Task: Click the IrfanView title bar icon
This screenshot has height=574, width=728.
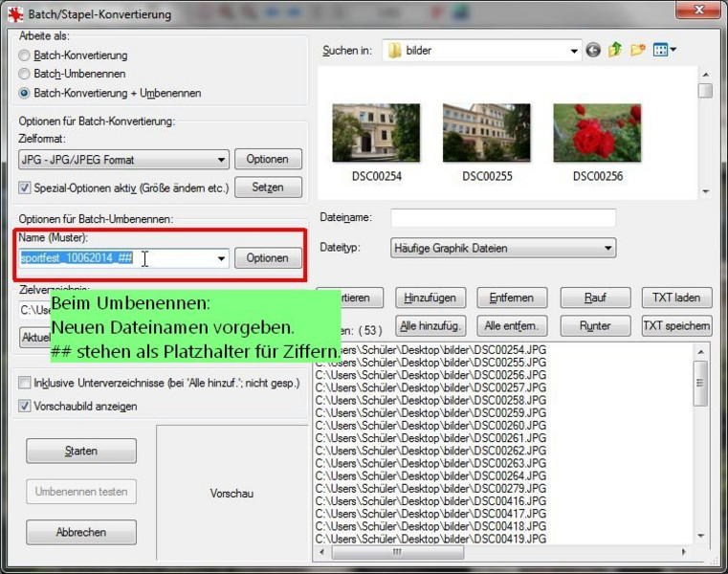Action: pyautogui.click(x=13, y=14)
